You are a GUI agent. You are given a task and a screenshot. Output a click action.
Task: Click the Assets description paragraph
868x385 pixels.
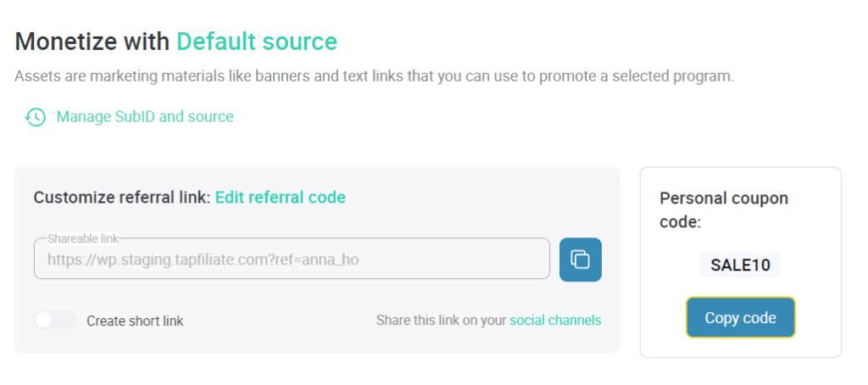[374, 76]
